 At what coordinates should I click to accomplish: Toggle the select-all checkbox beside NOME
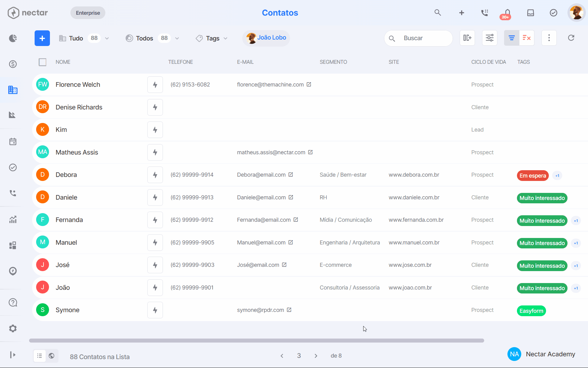43,62
